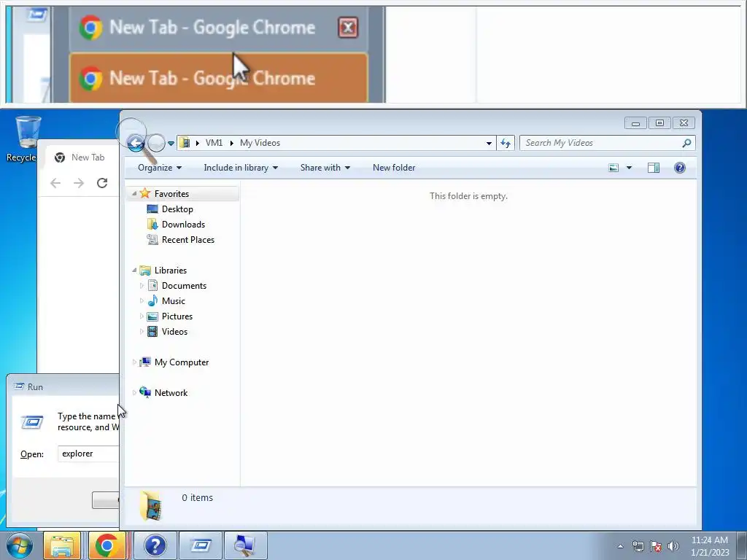Reload the Chrome page
747x560 pixels.
(102, 183)
